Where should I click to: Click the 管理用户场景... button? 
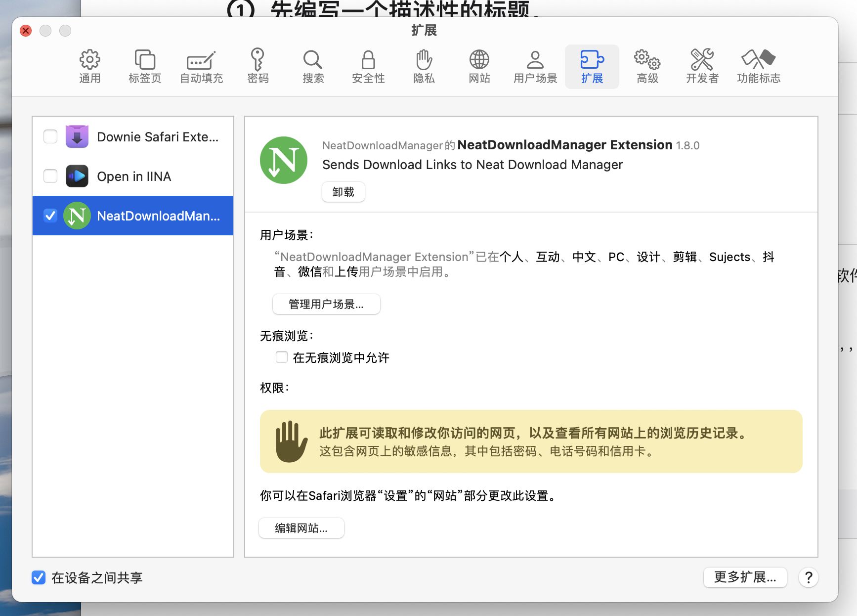pyautogui.click(x=326, y=304)
